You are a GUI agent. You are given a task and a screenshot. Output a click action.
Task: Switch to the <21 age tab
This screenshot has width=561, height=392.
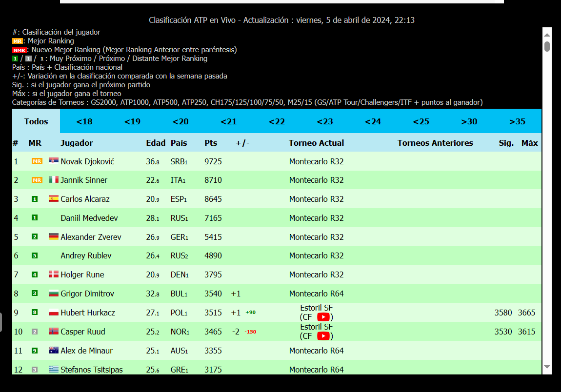tap(229, 121)
